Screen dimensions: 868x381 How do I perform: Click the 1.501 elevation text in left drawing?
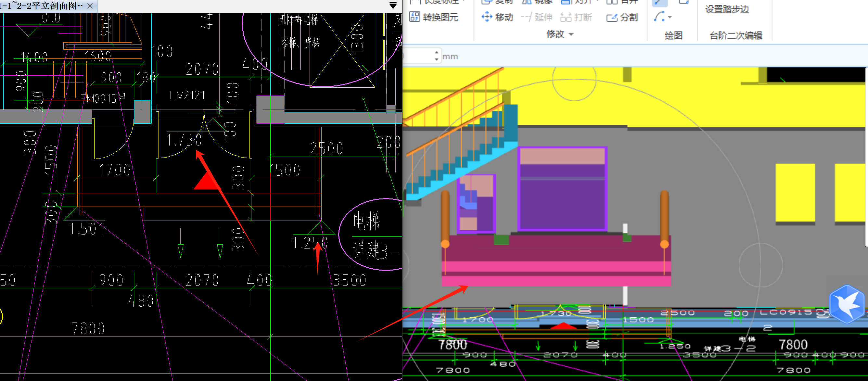point(87,229)
